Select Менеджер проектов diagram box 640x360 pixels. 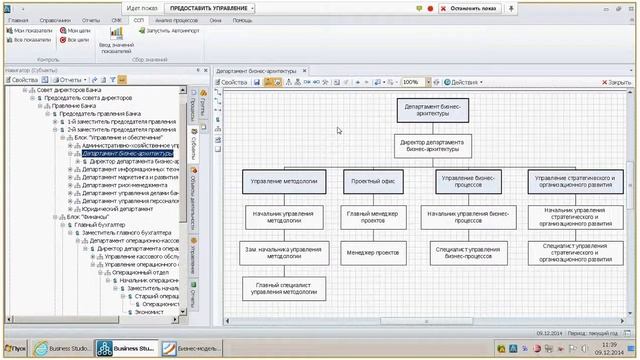point(373,253)
